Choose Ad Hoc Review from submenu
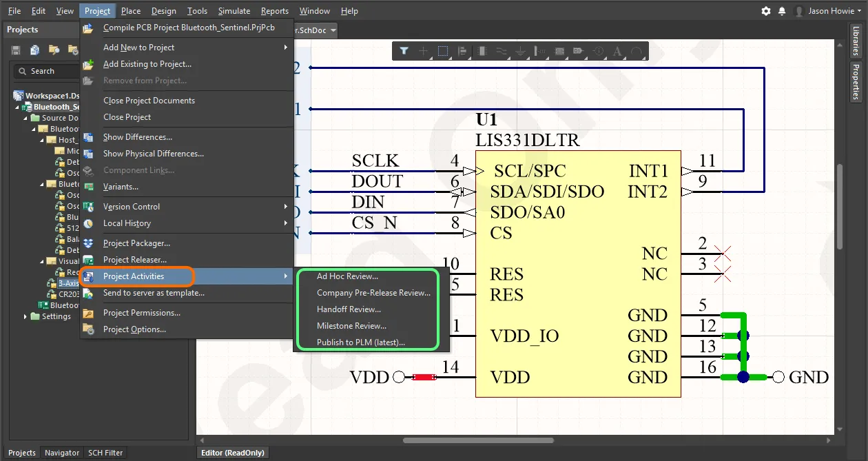The width and height of the screenshot is (868, 461). pyautogui.click(x=347, y=276)
